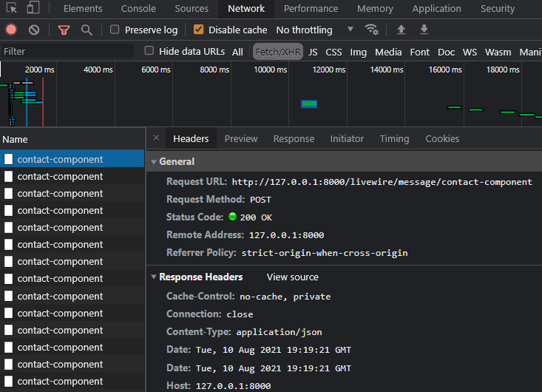Filter requests by CSS type
The image size is (542, 392).
tap(333, 53)
